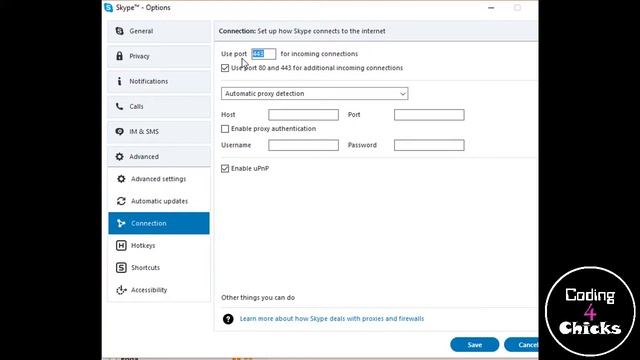The image size is (640, 360).
Task: Click the Hotkeys H icon
Action: click(121, 245)
